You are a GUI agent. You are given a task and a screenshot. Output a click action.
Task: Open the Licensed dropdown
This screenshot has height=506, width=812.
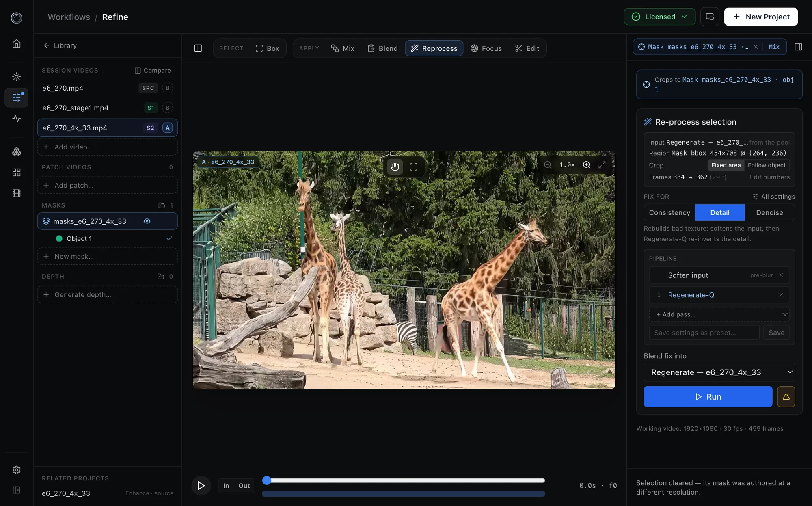(659, 17)
